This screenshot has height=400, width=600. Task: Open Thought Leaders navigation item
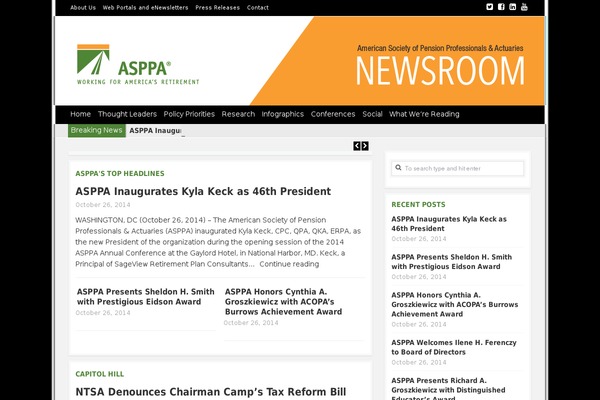pyautogui.click(x=127, y=114)
